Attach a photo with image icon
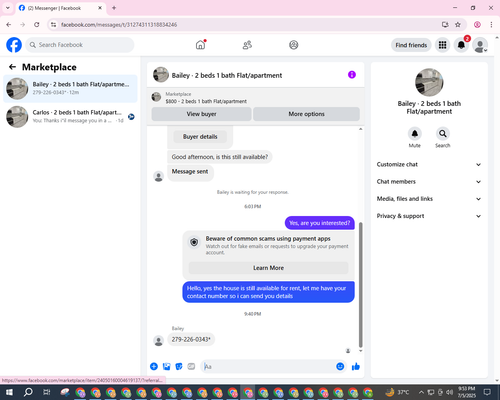Viewport: 500px width, 400px height. (x=166, y=366)
